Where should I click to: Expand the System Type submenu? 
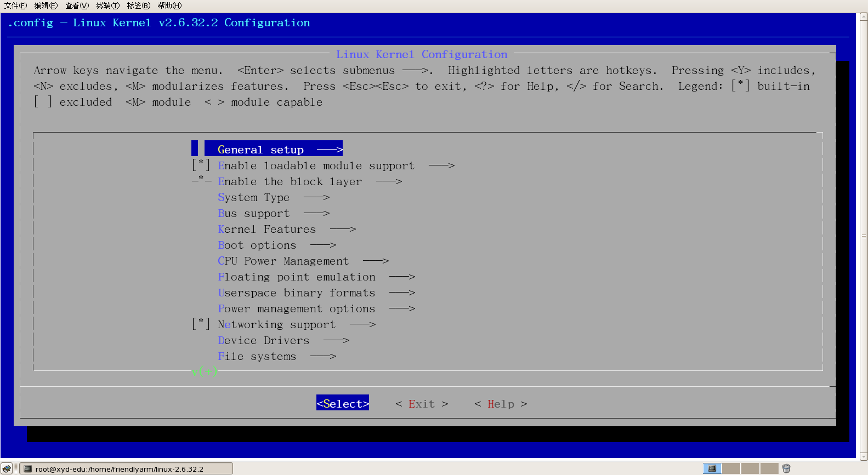[x=274, y=197]
